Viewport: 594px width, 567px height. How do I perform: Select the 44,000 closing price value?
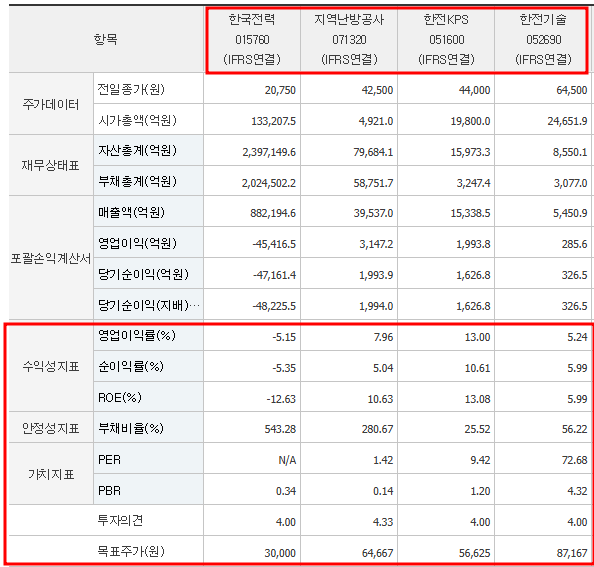[x=474, y=90]
